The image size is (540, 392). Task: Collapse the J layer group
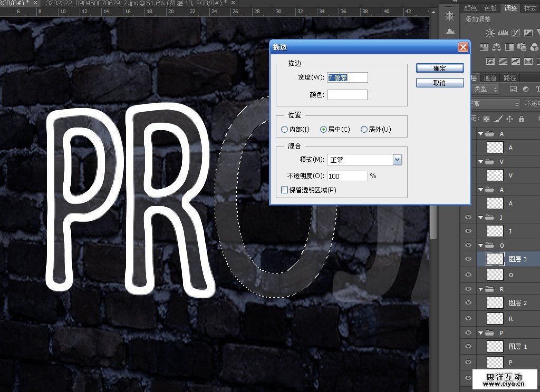[480, 217]
